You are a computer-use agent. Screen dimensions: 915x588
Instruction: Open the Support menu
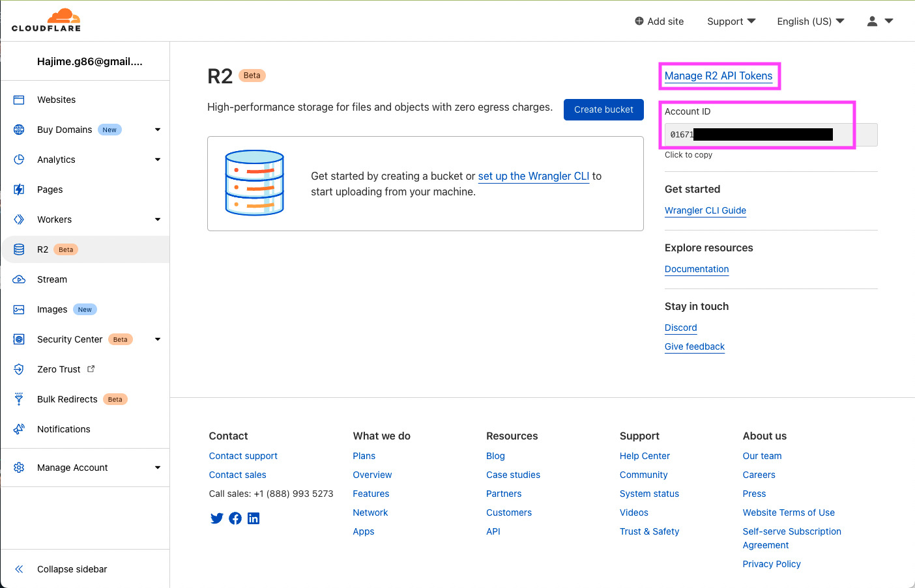point(731,21)
